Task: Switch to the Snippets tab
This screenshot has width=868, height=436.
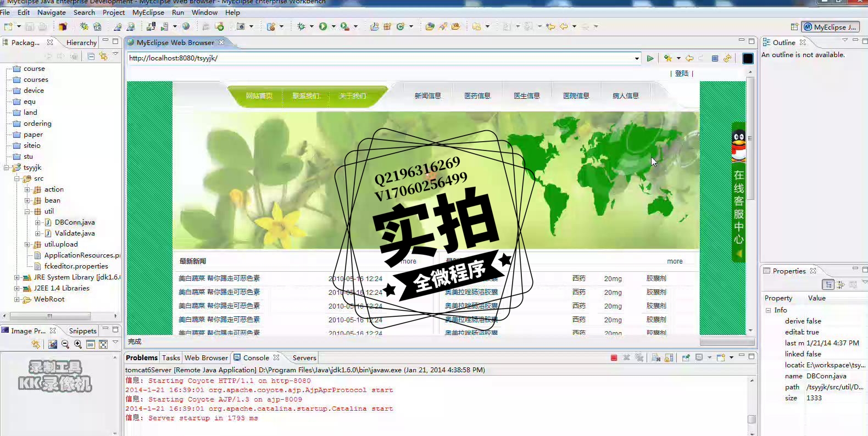Action: (x=83, y=331)
